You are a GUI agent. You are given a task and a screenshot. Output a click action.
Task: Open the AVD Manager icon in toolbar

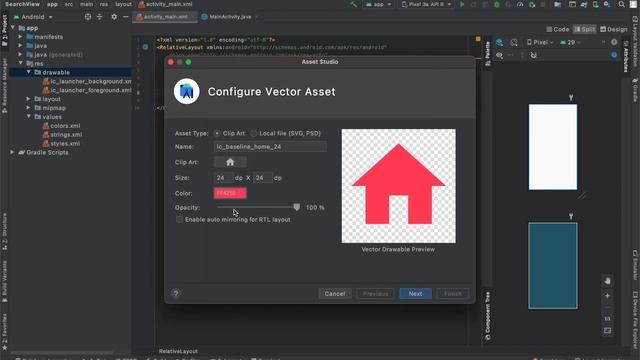pyautogui.click(x=596, y=4)
